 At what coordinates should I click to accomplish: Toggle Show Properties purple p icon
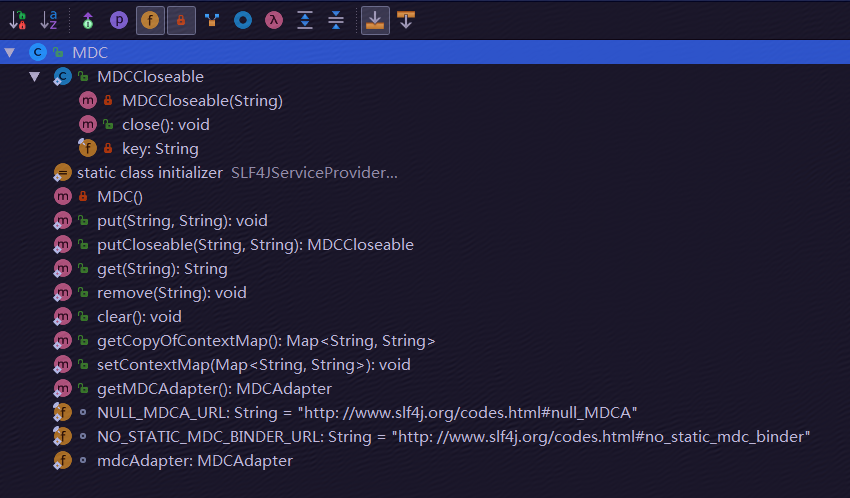coord(119,21)
